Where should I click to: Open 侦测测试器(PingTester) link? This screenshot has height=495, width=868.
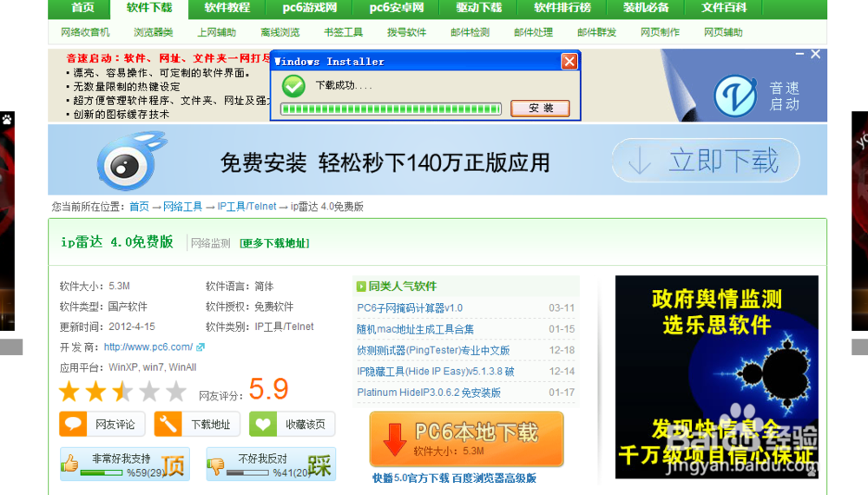tap(433, 350)
